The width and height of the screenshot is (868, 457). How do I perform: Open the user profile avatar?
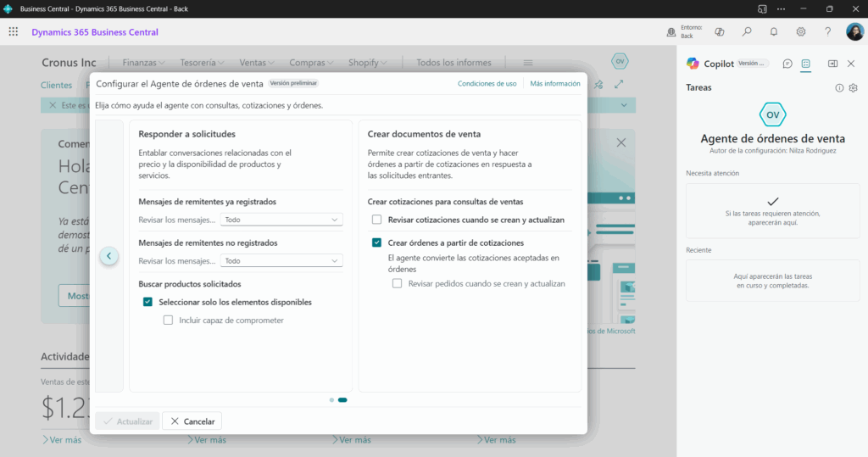click(x=854, y=31)
